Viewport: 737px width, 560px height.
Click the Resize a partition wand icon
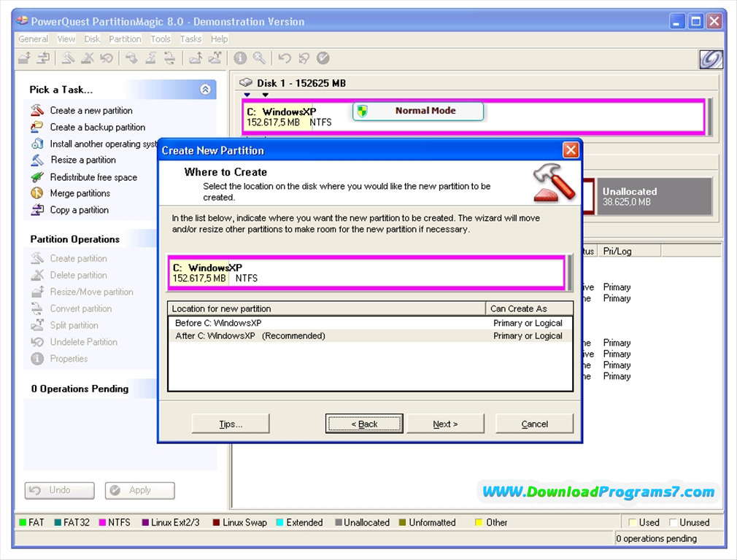pyautogui.click(x=38, y=160)
